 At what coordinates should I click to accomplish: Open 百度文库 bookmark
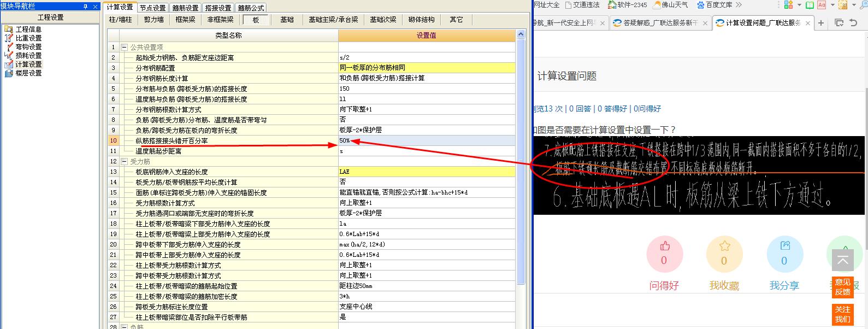pos(715,5)
